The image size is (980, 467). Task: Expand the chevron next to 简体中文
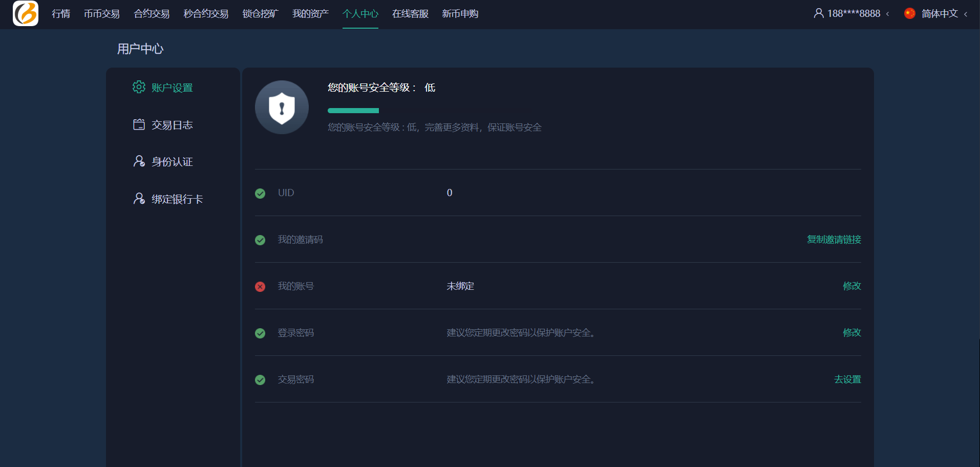966,14
